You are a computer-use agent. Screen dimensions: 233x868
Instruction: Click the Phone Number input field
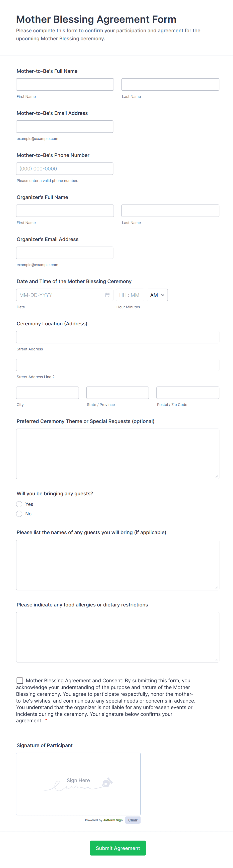pyautogui.click(x=64, y=168)
